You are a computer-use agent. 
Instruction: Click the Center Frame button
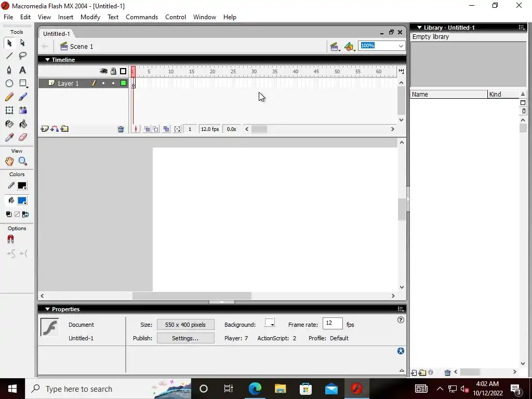click(x=136, y=129)
